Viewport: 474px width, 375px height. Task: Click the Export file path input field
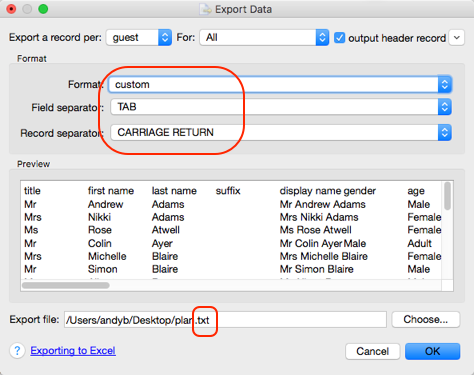point(225,320)
